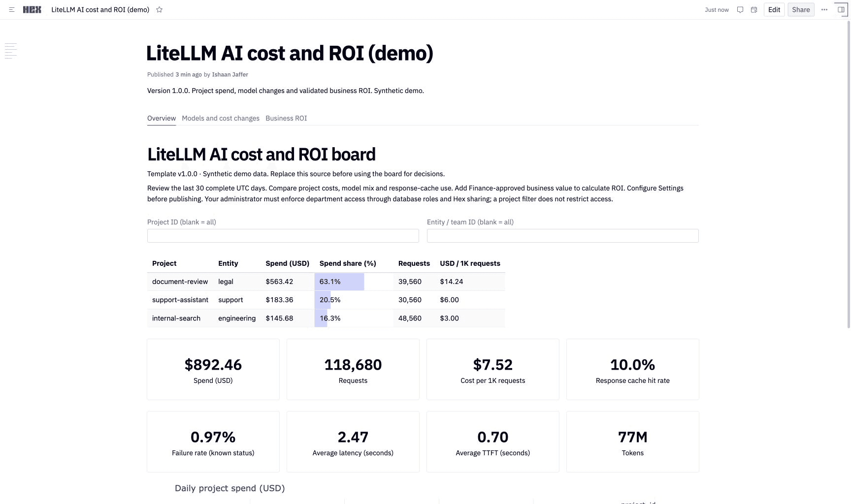The image size is (851, 504).
Task: Click the Spend (USD) column header
Action: (288, 263)
